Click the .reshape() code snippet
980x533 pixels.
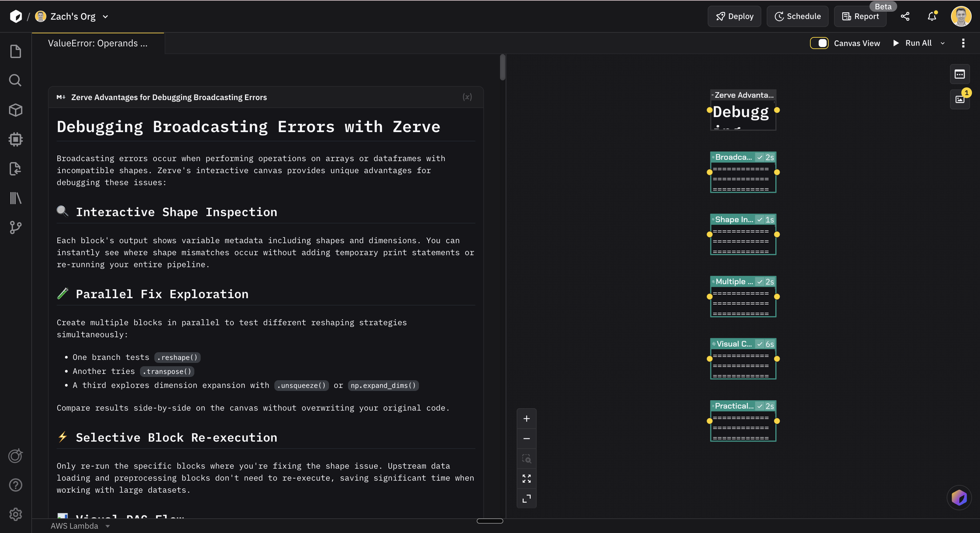click(x=178, y=357)
